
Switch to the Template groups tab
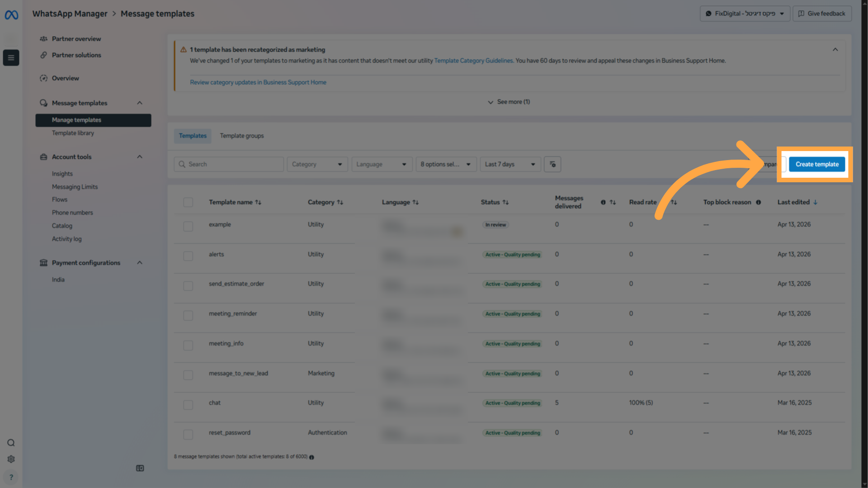click(x=242, y=136)
